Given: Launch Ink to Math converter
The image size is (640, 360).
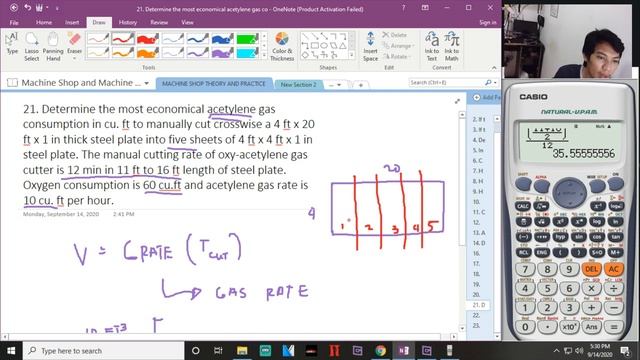Looking at the screenshot, I should point(451,47).
